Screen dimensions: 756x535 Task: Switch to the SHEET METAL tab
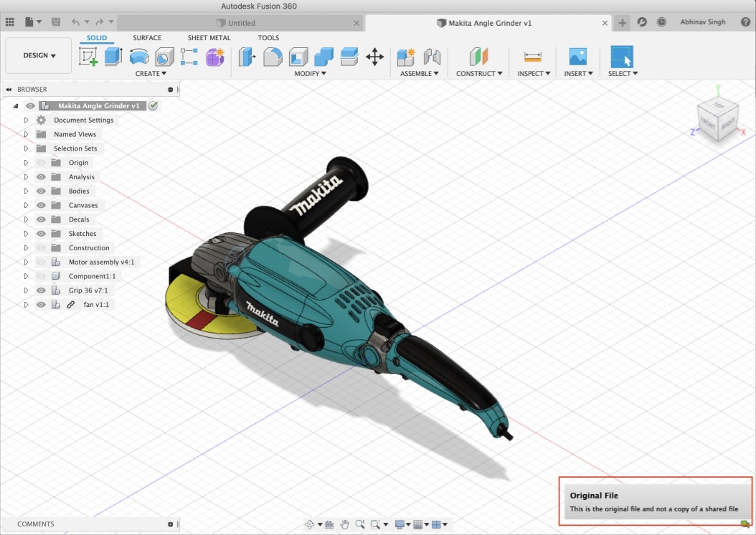coord(209,37)
